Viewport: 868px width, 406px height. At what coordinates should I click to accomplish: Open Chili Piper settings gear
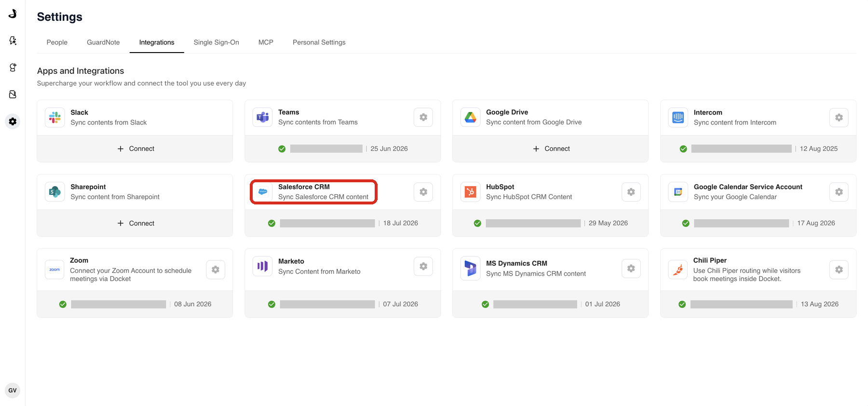[839, 270]
